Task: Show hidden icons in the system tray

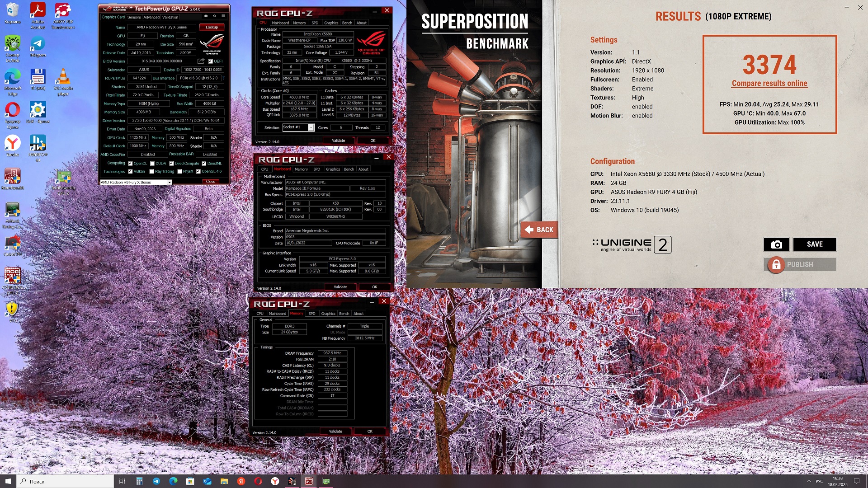Action: coord(809,481)
